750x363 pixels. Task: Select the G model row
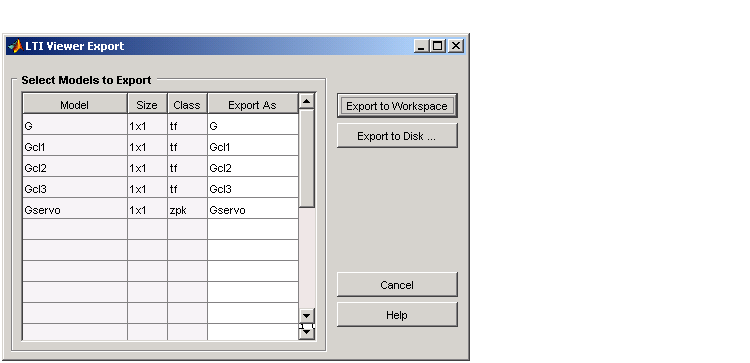coord(160,126)
